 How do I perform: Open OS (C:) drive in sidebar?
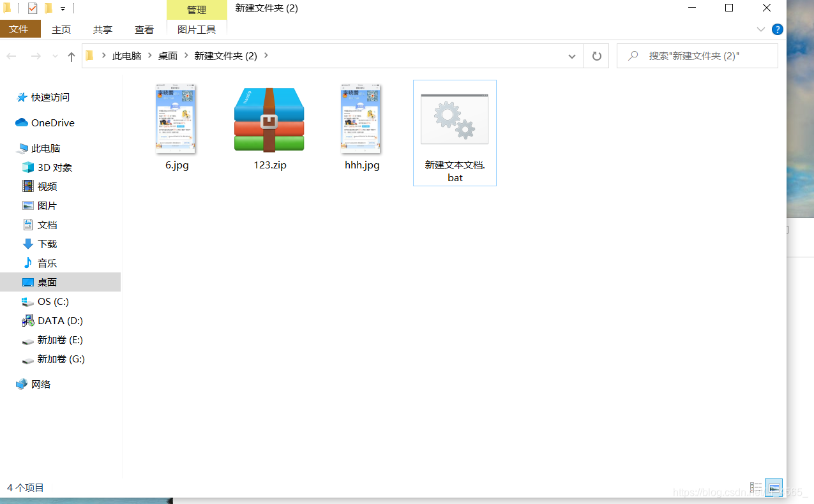click(x=53, y=301)
